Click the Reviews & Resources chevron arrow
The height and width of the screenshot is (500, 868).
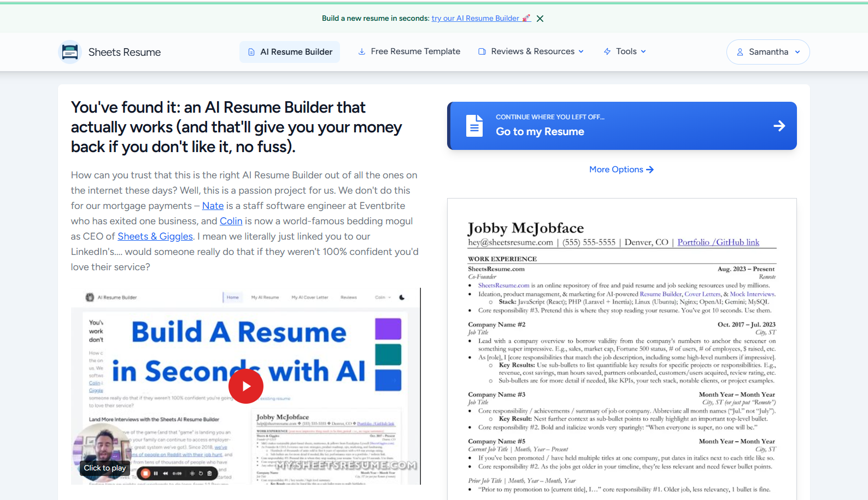(581, 51)
